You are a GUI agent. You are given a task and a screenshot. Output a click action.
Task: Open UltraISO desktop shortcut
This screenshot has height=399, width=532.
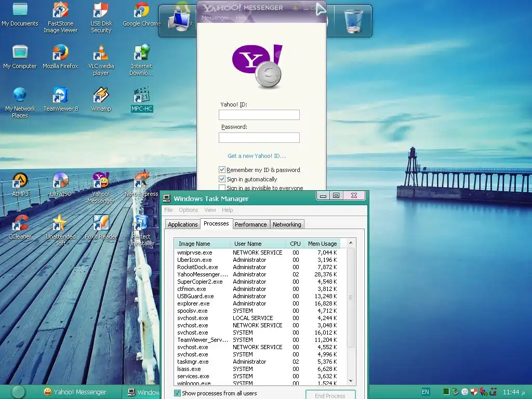pos(60,184)
